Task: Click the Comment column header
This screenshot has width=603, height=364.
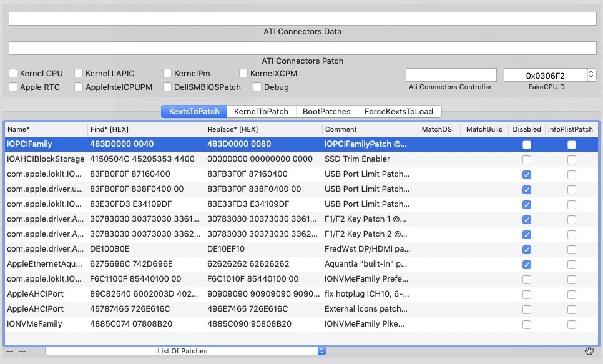Action: click(x=367, y=129)
